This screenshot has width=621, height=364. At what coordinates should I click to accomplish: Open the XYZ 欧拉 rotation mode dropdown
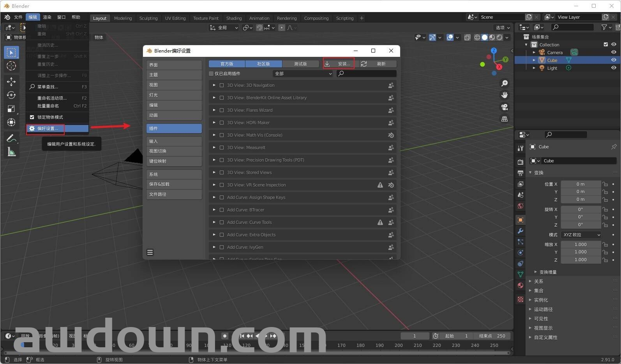pyautogui.click(x=581, y=235)
